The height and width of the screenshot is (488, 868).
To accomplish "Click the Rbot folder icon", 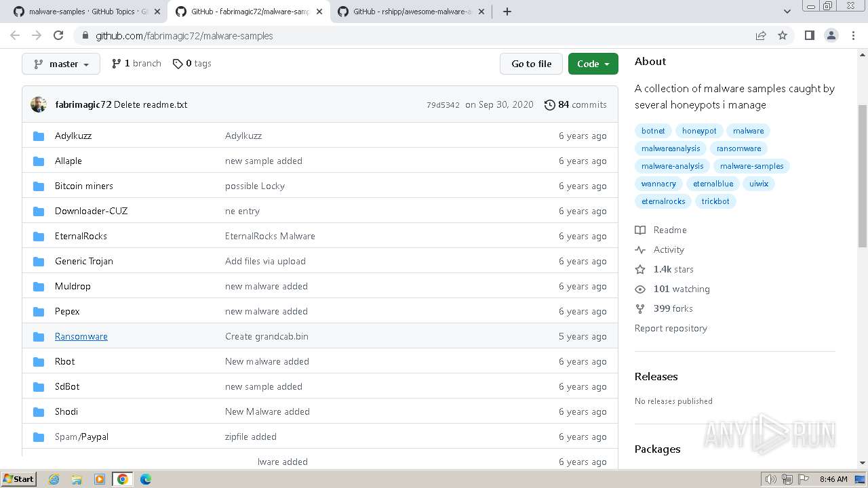I will [39, 361].
